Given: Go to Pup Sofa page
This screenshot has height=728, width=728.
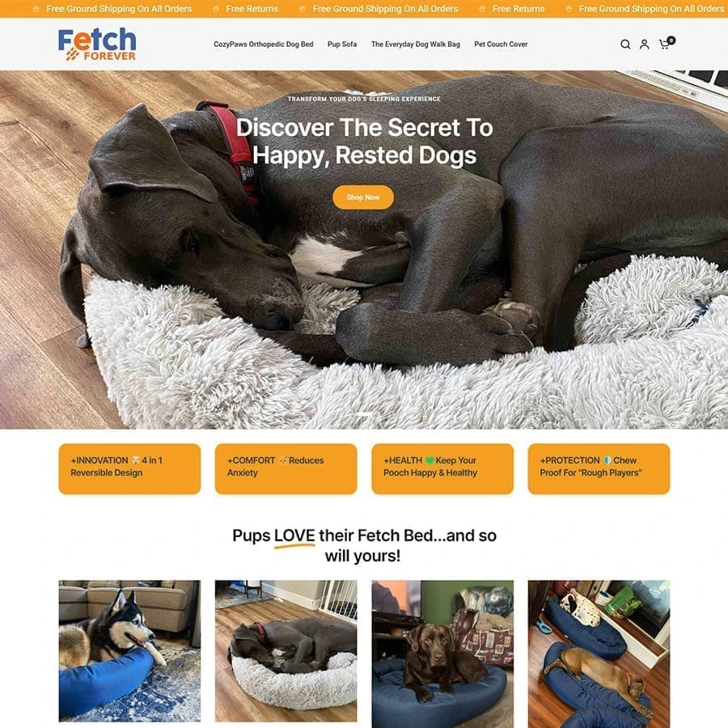Looking at the screenshot, I should (x=342, y=44).
